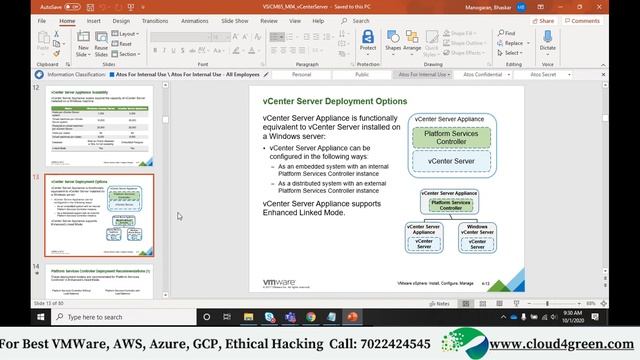Screen dimensions: 640x360
Task: Start Slide Show from status bar icon
Action: coord(516,304)
